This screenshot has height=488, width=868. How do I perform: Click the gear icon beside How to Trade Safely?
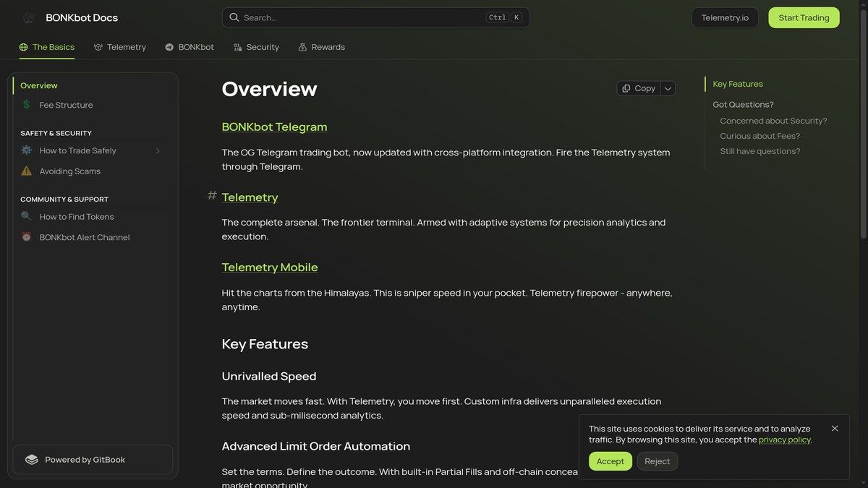[25, 150]
